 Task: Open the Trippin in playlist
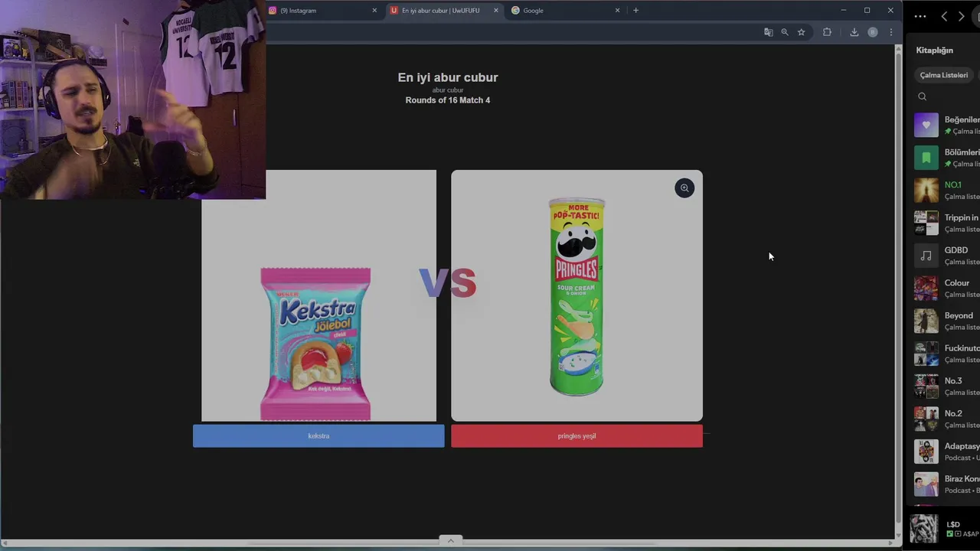coord(947,223)
